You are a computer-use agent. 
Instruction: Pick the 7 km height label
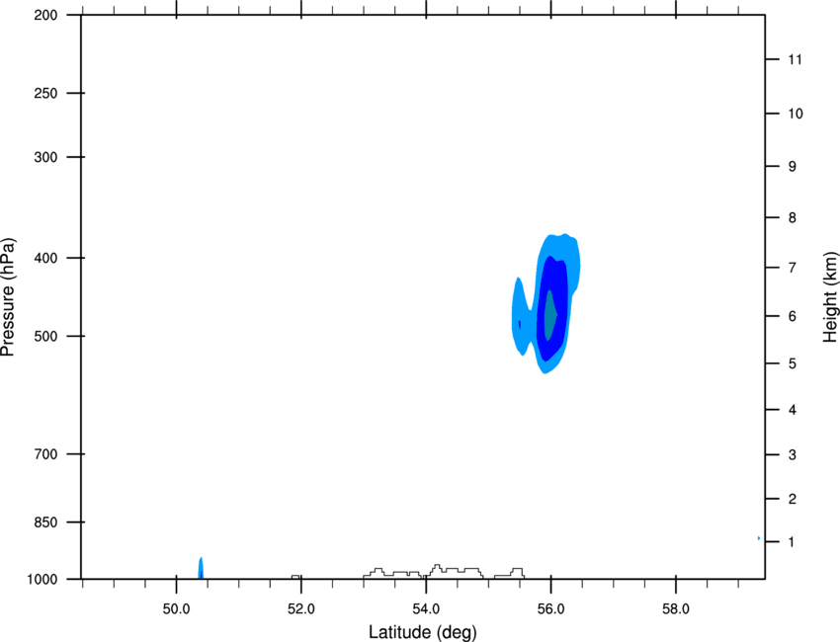(793, 268)
